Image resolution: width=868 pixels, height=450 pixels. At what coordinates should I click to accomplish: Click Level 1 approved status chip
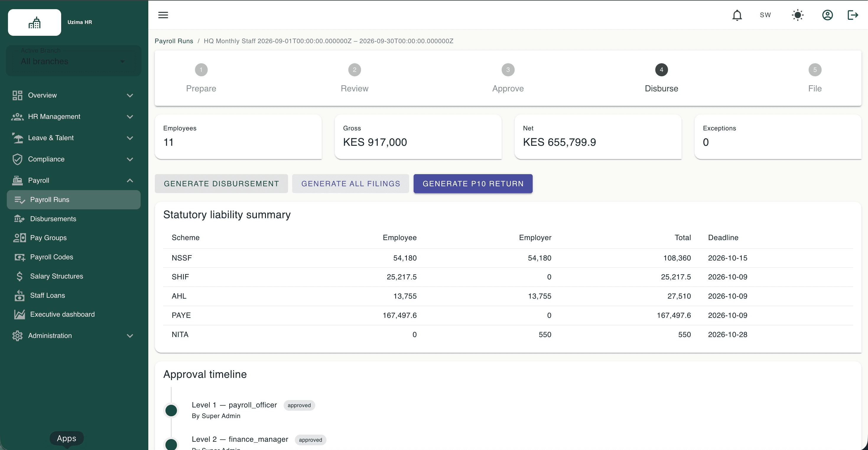coord(299,405)
